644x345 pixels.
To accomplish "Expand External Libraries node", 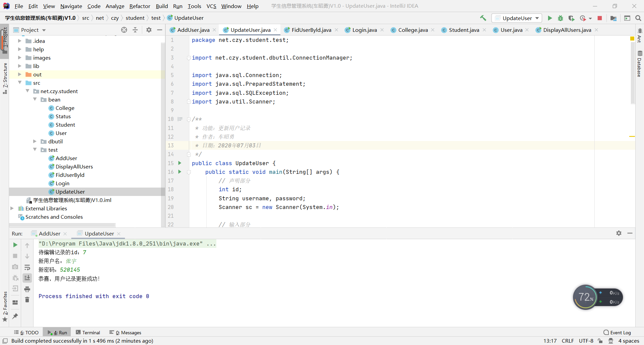I will pyautogui.click(x=12, y=208).
